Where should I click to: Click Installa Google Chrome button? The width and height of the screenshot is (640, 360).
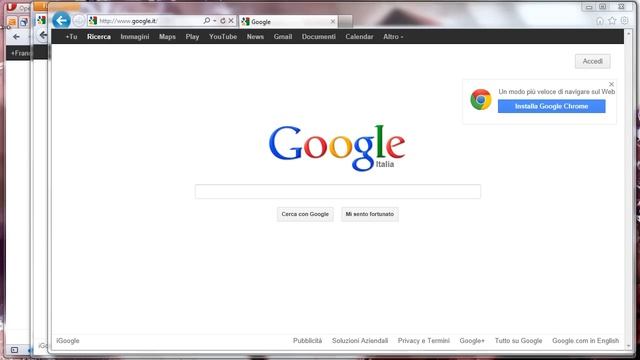(551, 106)
